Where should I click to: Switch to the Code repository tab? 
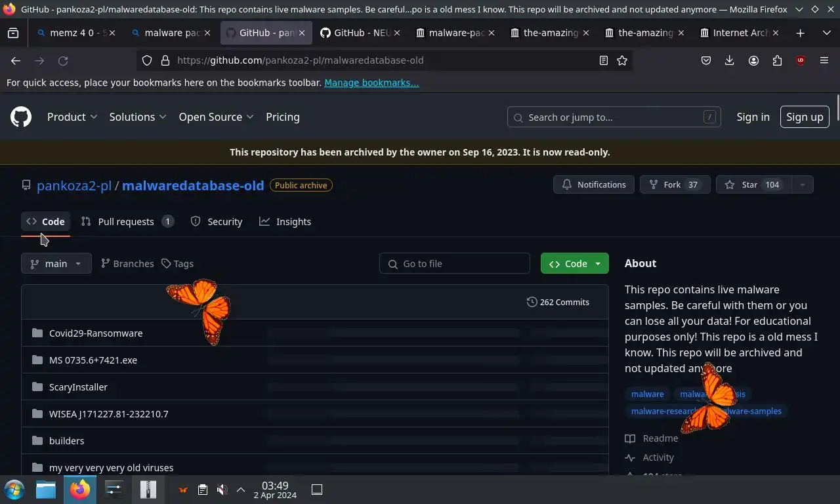pos(46,222)
